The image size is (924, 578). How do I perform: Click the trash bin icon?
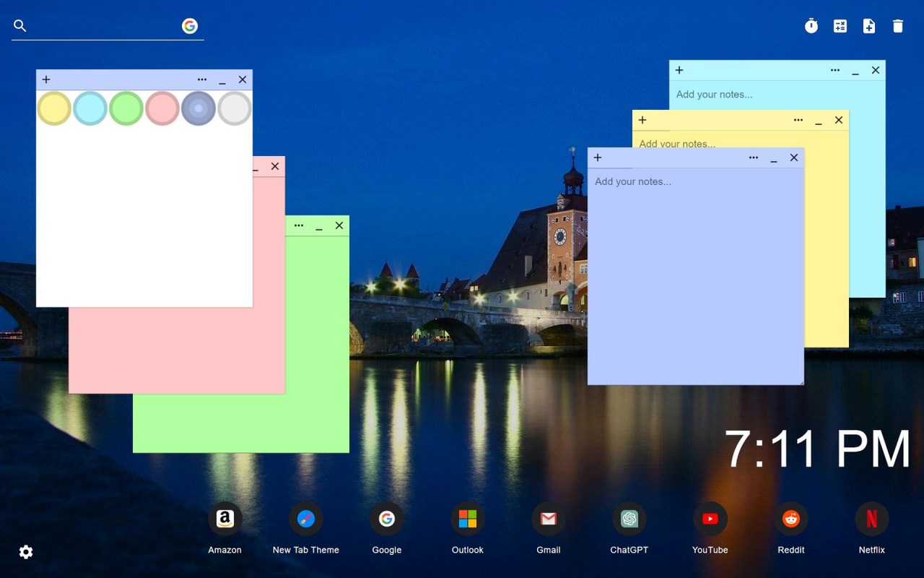point(898,26)
